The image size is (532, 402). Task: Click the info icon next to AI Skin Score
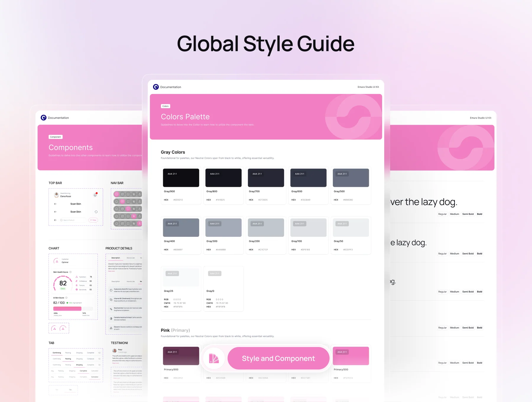(x=66, y=298)
